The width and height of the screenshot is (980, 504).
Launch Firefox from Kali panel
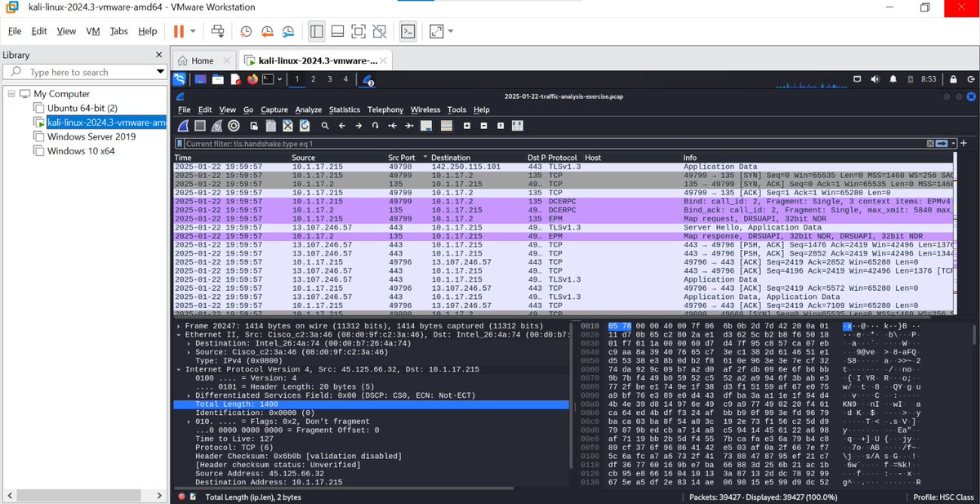tap(252, 79)
